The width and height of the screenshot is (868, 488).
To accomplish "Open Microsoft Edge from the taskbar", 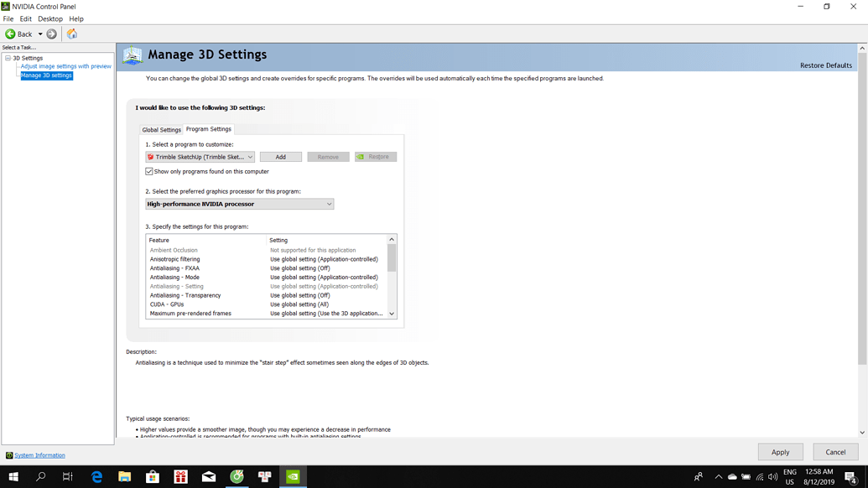I will [x=96, y=478].
